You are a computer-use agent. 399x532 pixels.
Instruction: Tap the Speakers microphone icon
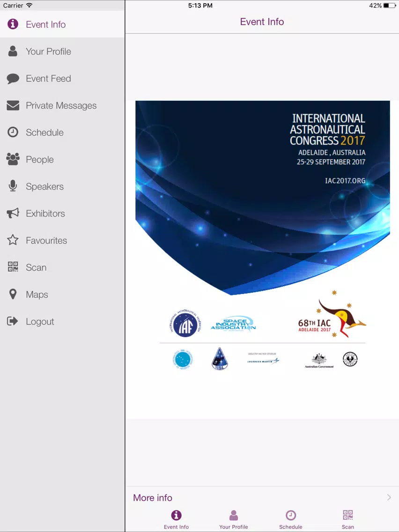pyautogui.click(x=13, y=186)
